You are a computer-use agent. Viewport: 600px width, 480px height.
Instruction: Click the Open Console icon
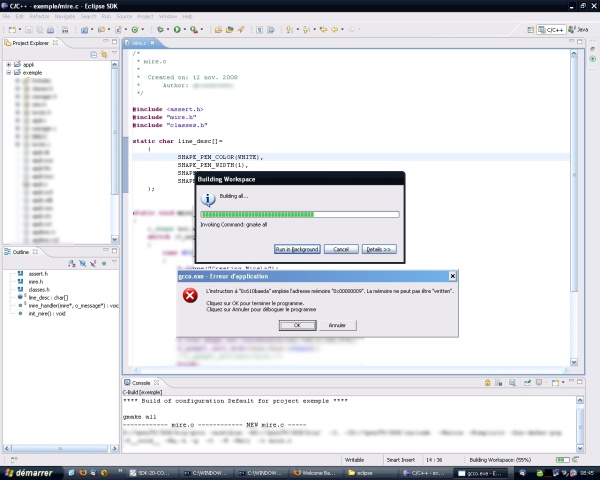[555, 382]
